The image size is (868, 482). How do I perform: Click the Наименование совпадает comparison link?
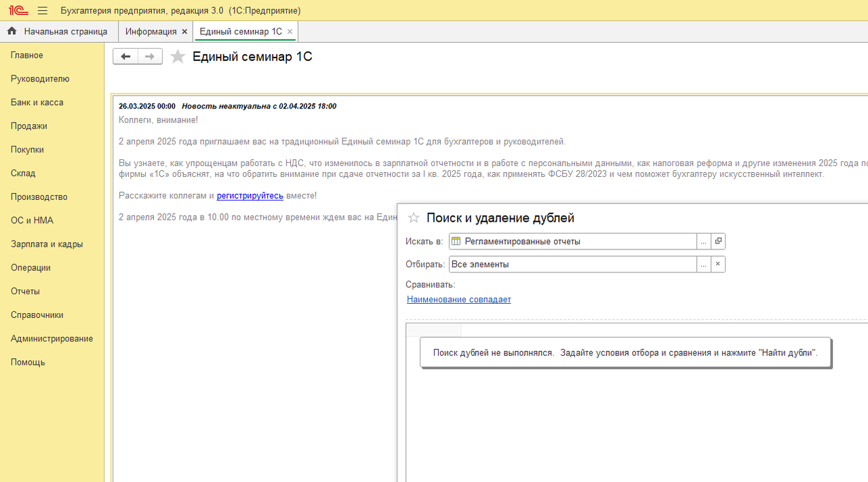point(459,300)
